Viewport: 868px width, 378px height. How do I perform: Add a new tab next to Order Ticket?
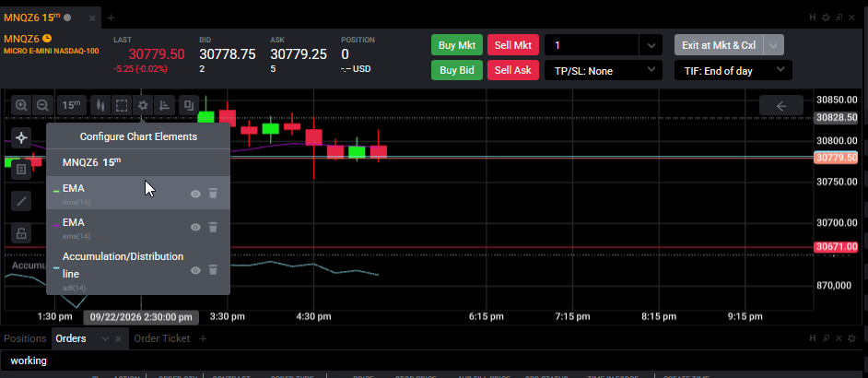[203, 338]
